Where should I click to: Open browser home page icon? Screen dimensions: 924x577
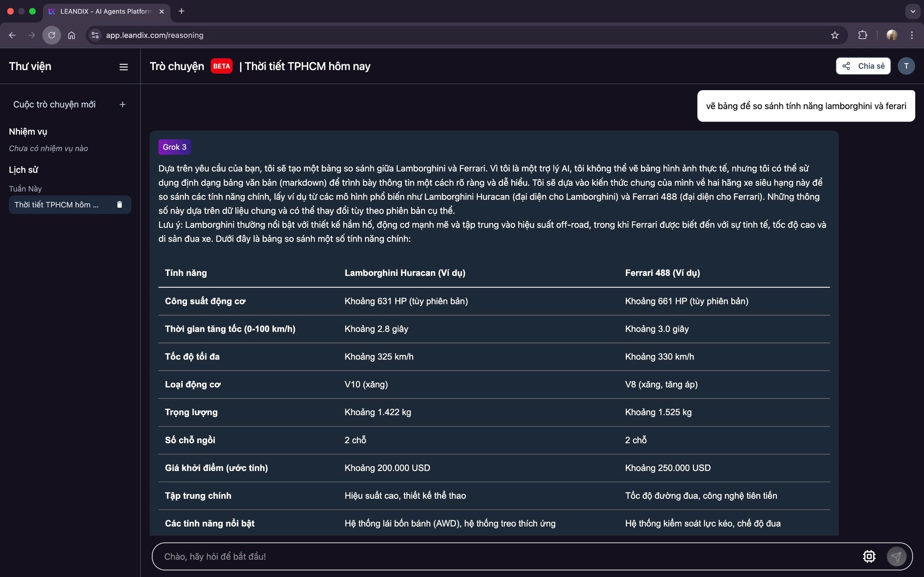[x=71, y=35]
